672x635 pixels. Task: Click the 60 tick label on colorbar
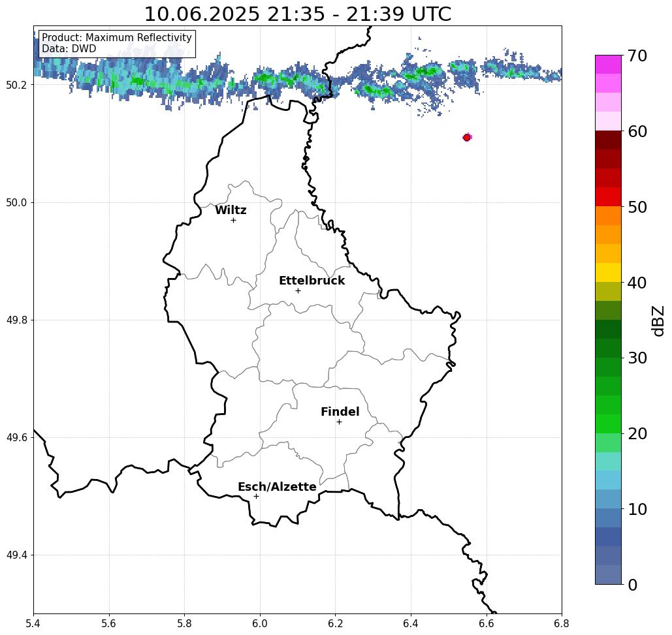pyautogui.click(x=637, y=131)
